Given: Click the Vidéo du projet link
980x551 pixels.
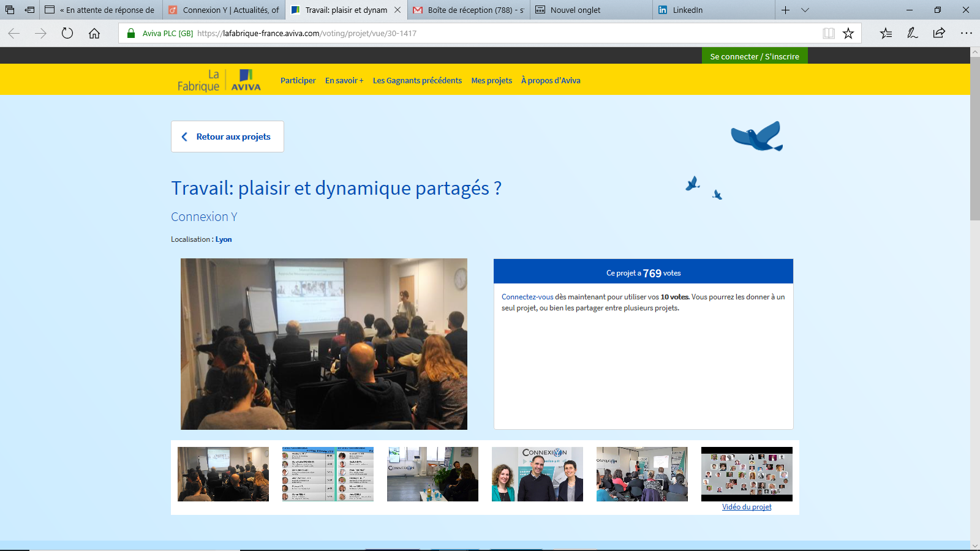Looking at the screenshot, I should click(746, 507).
